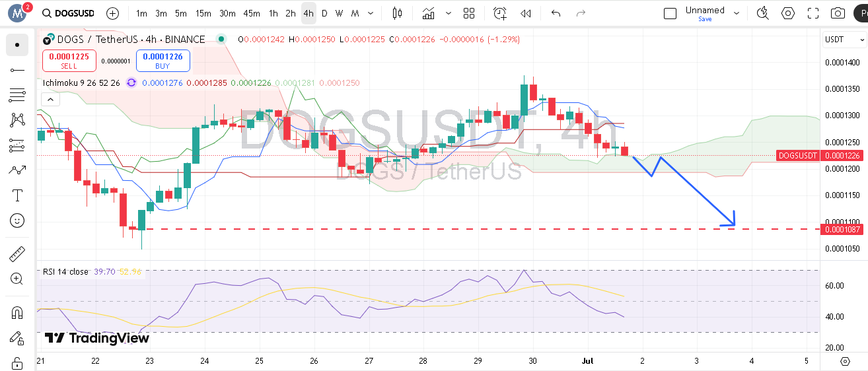Open the USDT currency dropdown

click(x=844, y=40)
